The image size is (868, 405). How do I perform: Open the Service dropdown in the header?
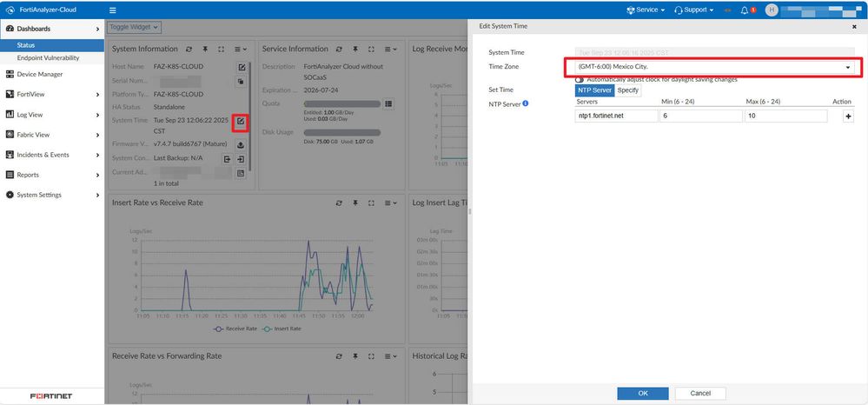pos(646,10)
